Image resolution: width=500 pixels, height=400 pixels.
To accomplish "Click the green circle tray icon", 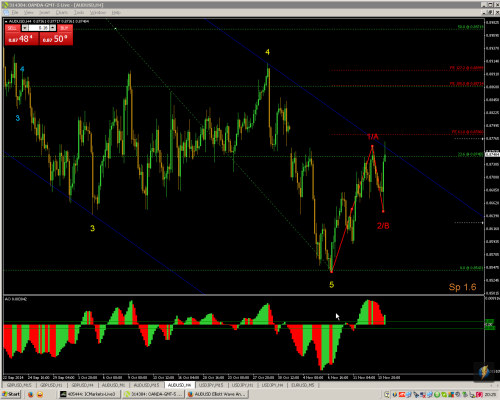I will click(x=437, y=395).
